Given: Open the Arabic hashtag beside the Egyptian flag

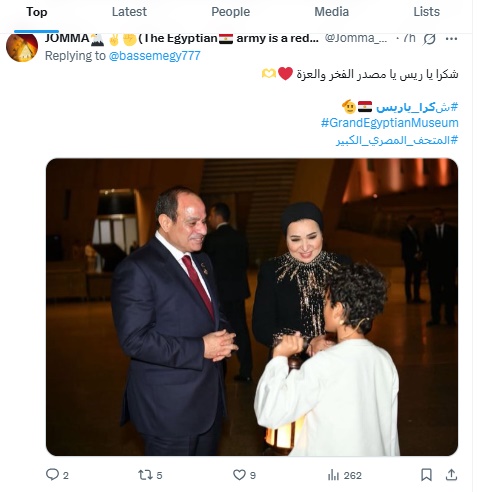Looking at the screenshot, I should click(x=417, y=107).
